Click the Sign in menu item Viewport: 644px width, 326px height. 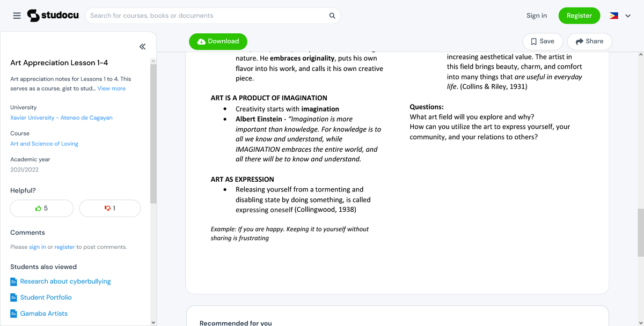click(537, 16)
